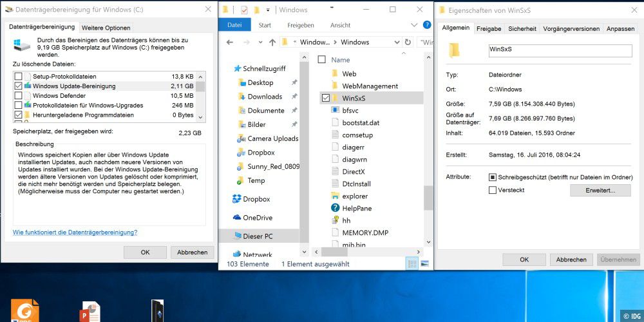The image size is (644, 322).
Task: Check the Setup-Protokolldateien checkbox
Action: click(18, 77)
